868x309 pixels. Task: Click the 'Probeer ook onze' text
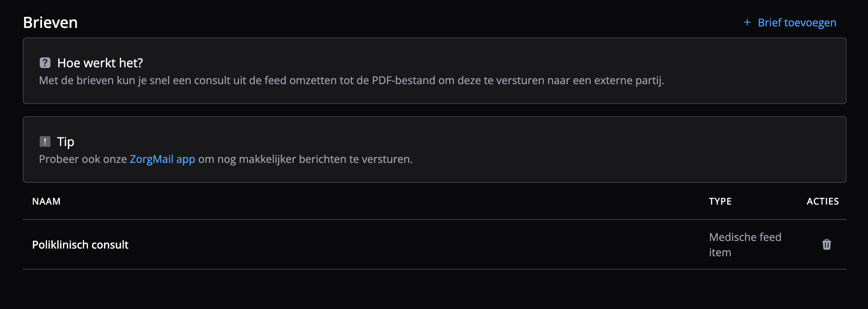[x=83, y=159]
